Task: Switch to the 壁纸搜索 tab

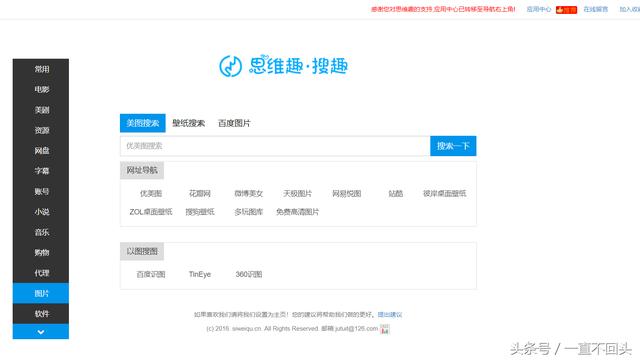Action: (188, 123)
